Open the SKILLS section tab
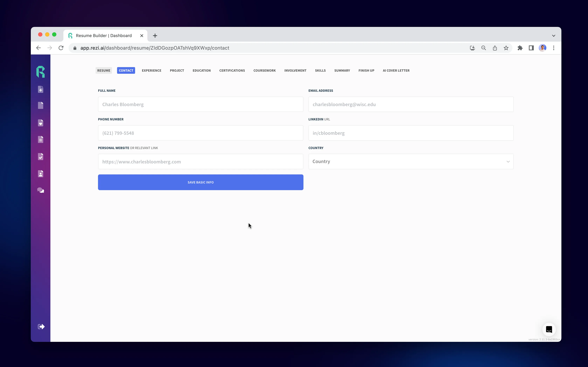 pos(320,70)
